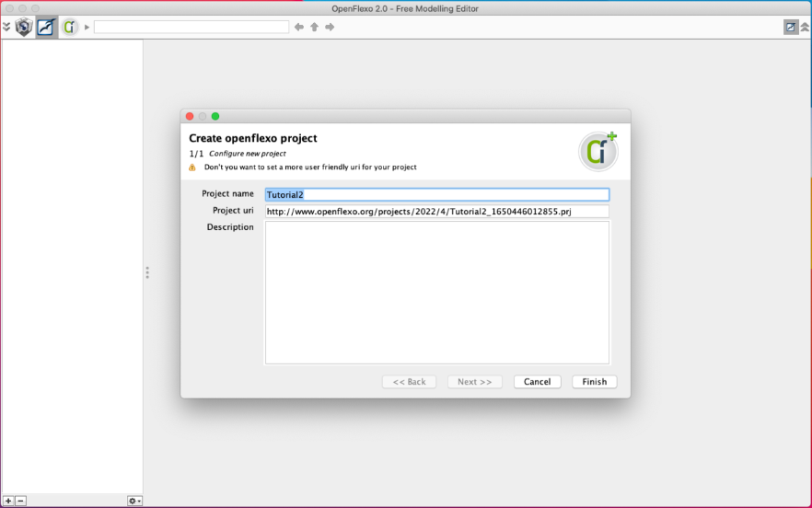Click the right-side panel view icon
Image resolution: width=812 pixels, height=508 pixels.
pyautogui.click(x=790, y=27)
